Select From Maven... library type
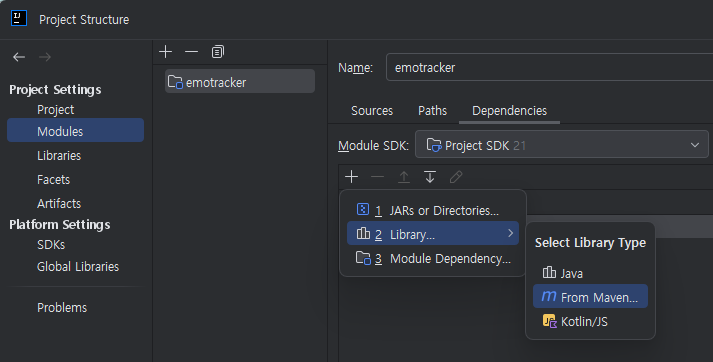 coord(590,296)
